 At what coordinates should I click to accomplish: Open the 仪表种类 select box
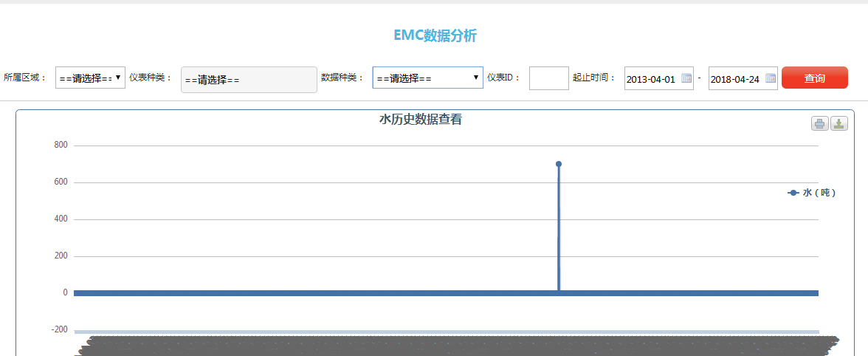point(249,80)
